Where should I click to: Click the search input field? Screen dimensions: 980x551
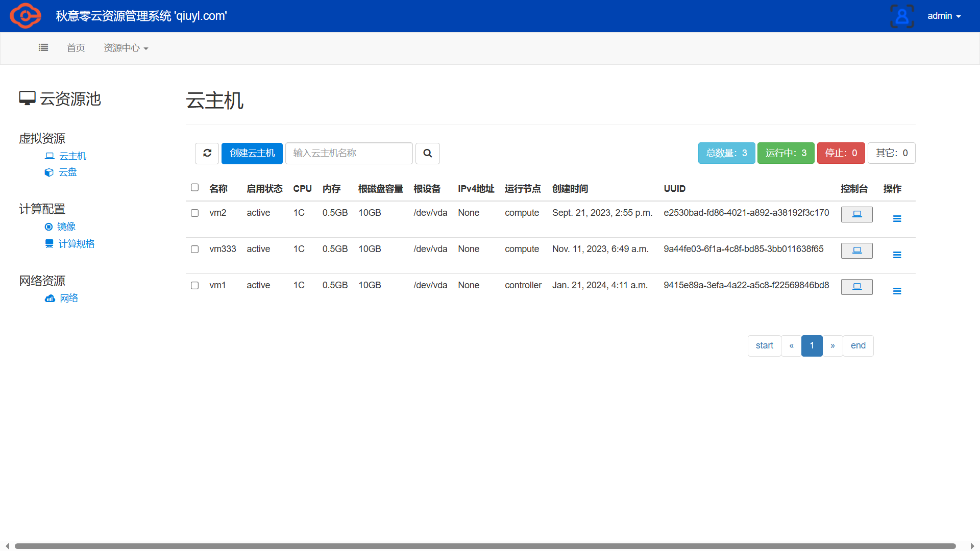click(x=349, y=153)
